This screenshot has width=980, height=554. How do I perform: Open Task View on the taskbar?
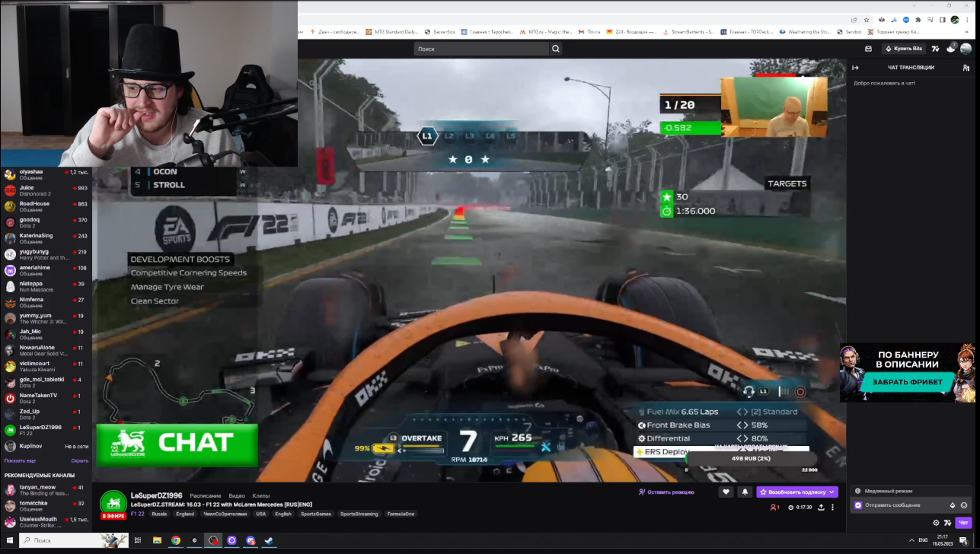click(x=138, y=540)
